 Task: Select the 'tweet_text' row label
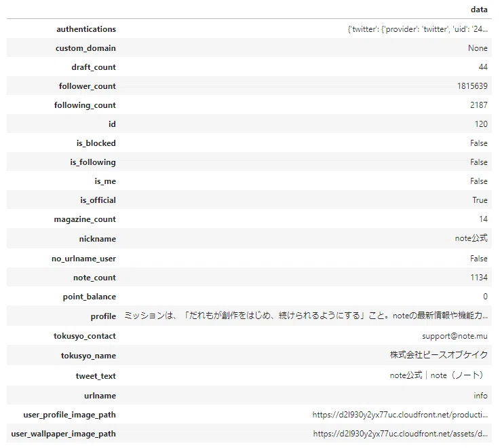coord(96,376)
